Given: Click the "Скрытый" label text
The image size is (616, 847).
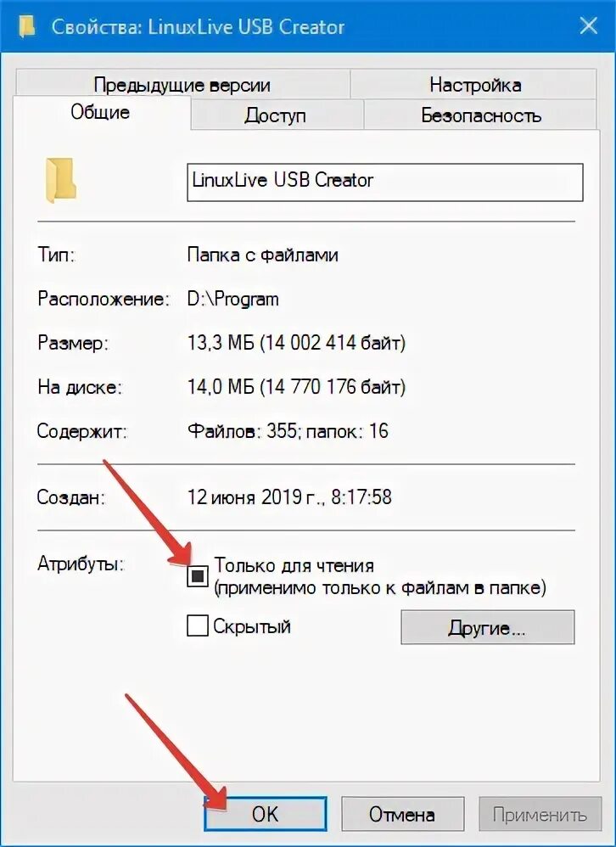Looking at the screenshot, I should pos(252,626).
